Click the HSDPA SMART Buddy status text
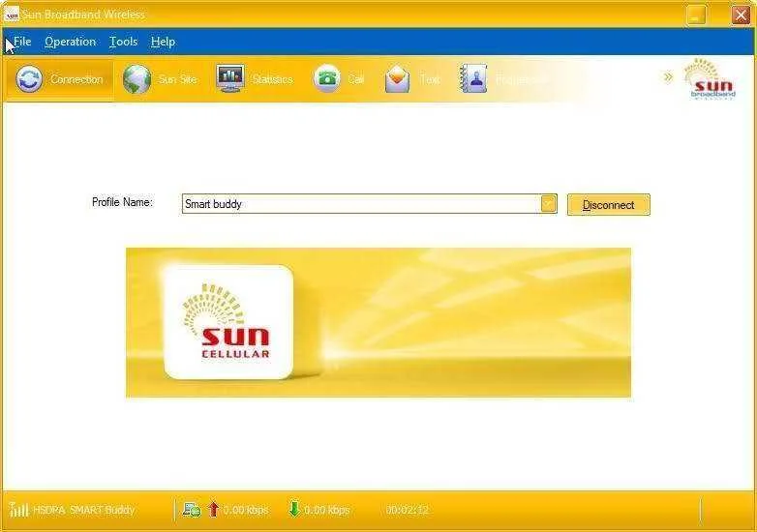757x532 pixels. pyautogui.click(x=84, y=510)
